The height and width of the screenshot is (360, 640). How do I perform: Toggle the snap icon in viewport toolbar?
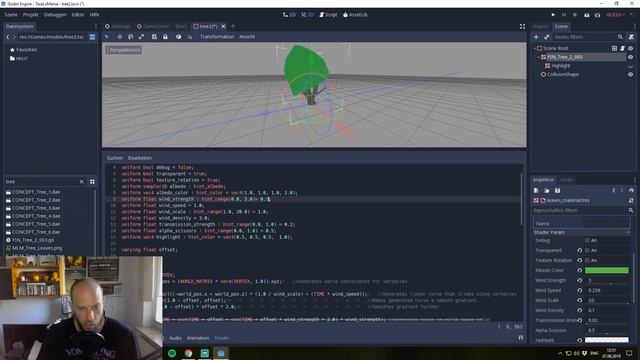click(190, 37)
